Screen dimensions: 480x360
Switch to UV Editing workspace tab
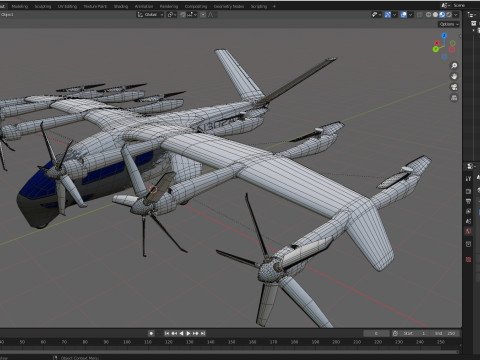67,6
